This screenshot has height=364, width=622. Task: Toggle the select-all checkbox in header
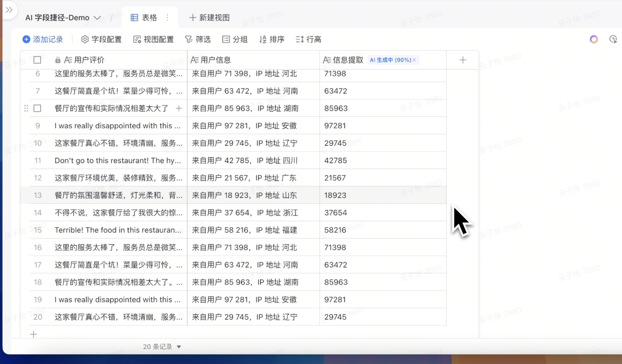click(37, 60)
